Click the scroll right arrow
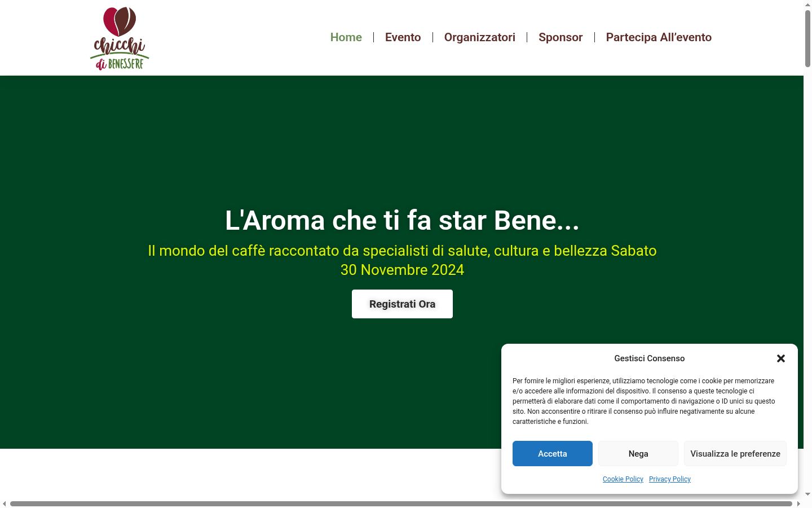This screenshot has width=812, height=508. coord(798,503)
